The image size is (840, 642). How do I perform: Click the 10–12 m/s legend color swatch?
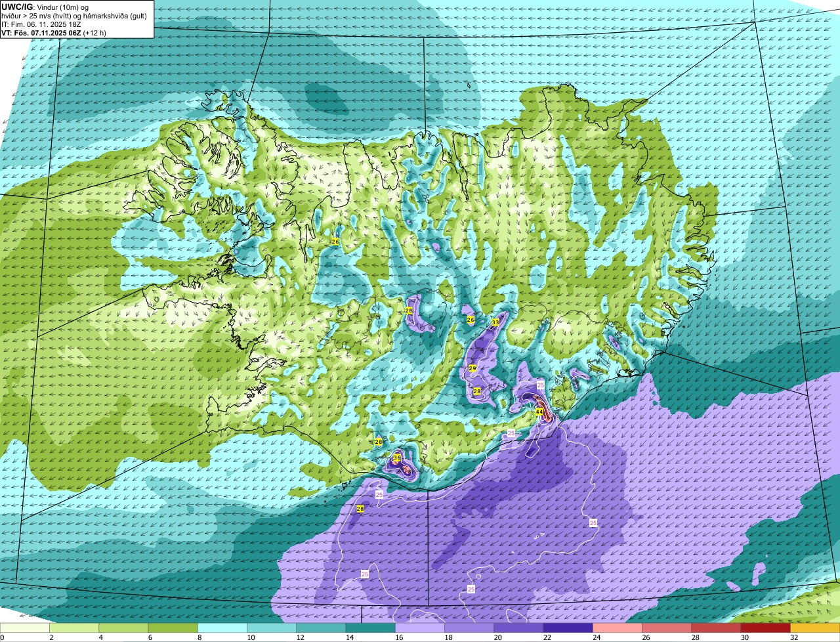(272, 628)
